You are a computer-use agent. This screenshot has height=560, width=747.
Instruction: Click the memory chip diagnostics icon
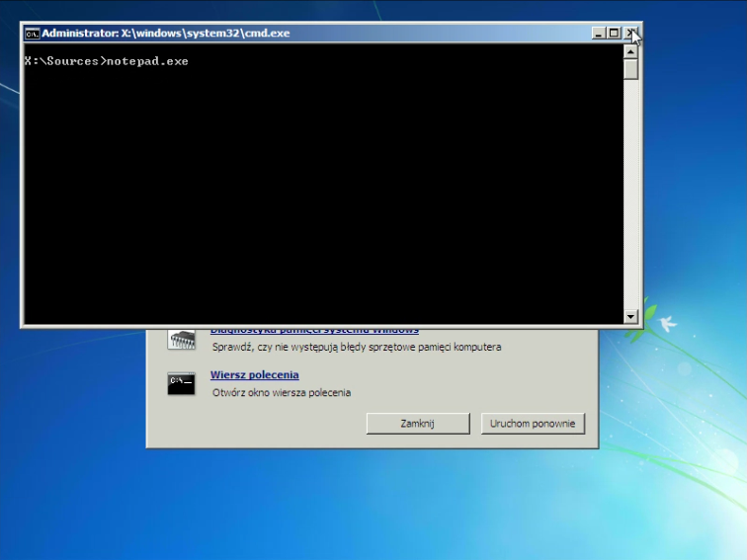[x=182, y=340]
